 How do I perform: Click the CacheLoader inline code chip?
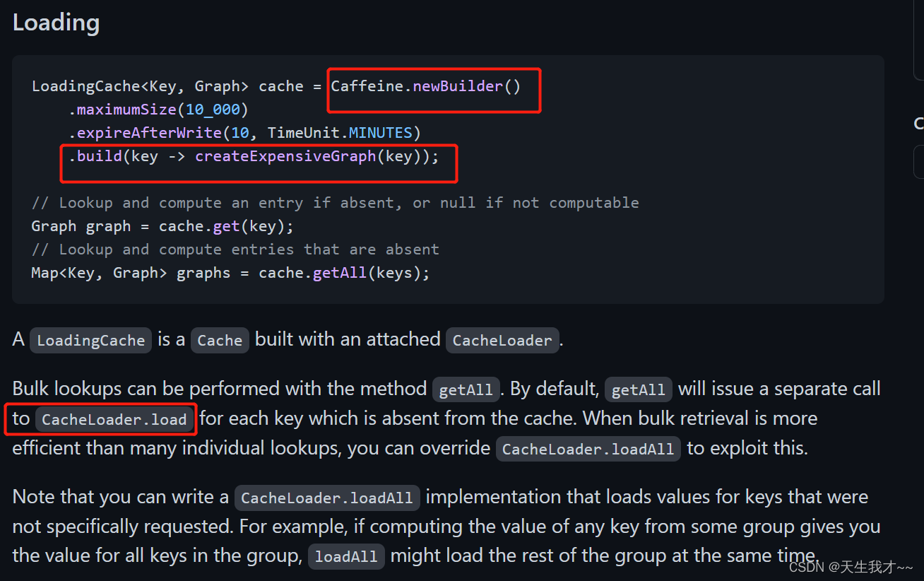point(502,340)
